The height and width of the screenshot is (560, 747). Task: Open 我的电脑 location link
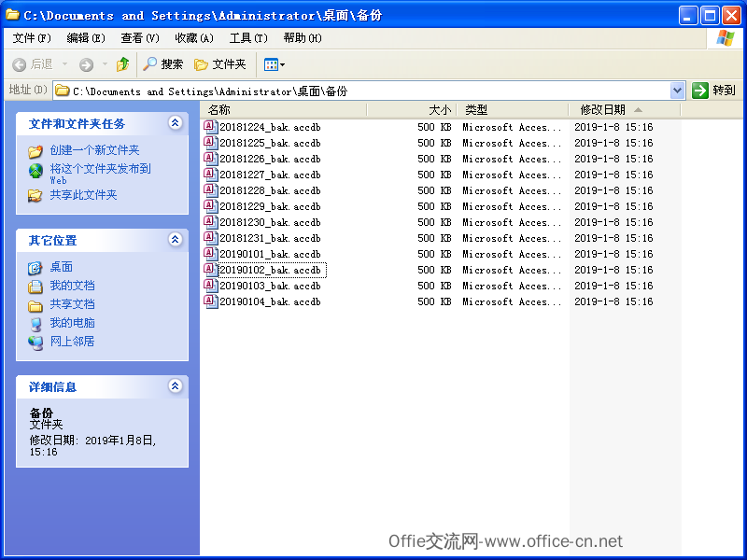coord(73,323)
